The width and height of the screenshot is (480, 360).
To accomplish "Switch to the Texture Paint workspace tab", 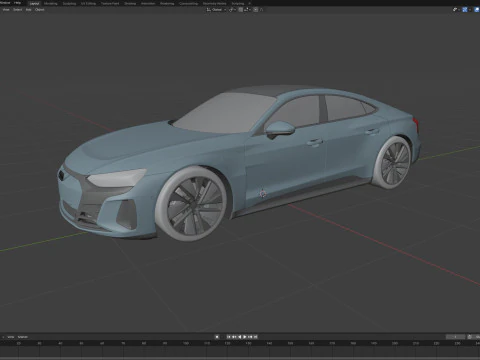I will [x=110, y=3].
